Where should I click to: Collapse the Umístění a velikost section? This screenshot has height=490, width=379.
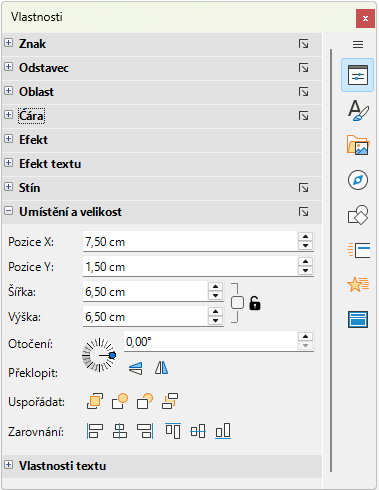pos(9,211)
